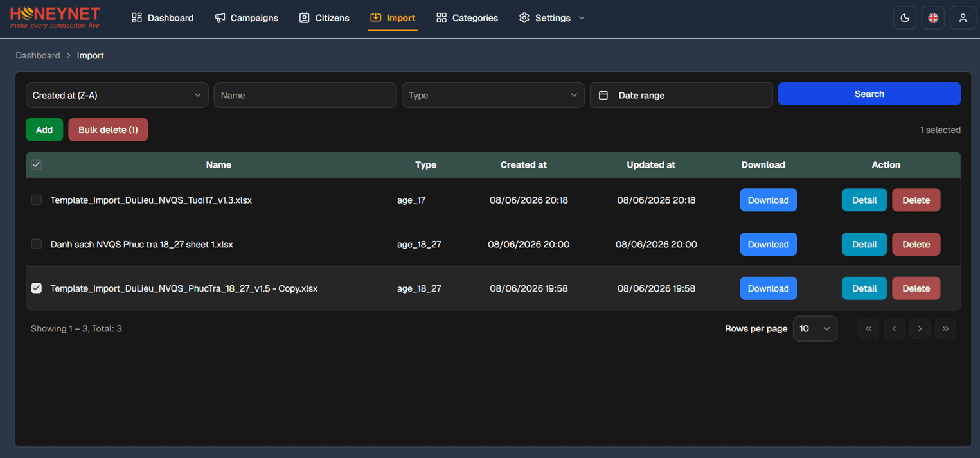Click the blue Search button
980x458 pixels.
(869, 94)
